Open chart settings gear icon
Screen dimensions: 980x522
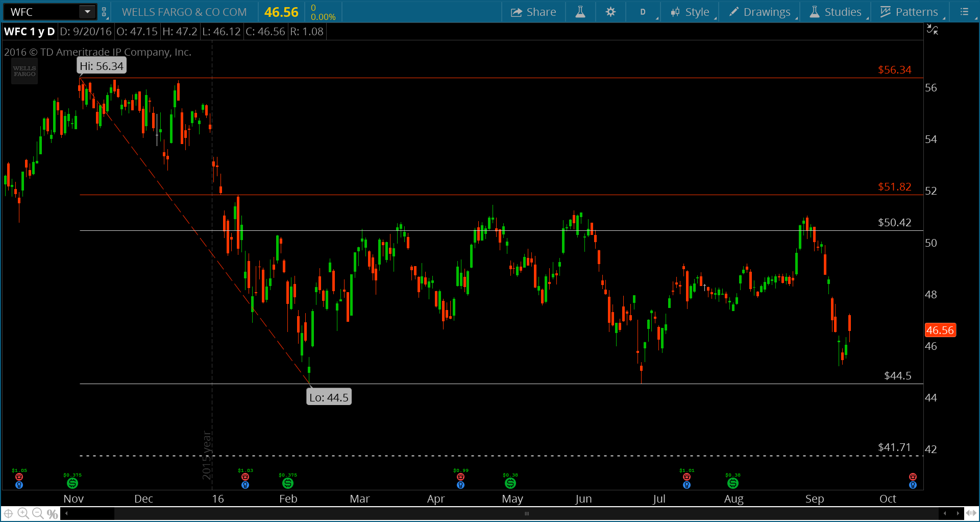[610, 12]
